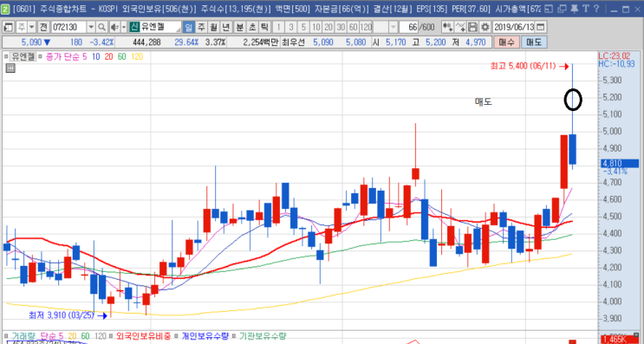Click the current price 5,090 value
The height and width of the screenshot is (344, 644).
pyautogui.click(x=31, y=42)
